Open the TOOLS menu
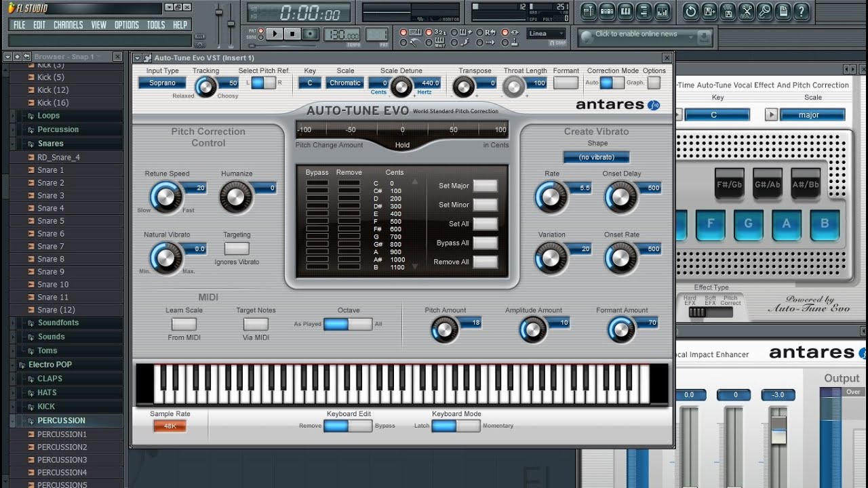This screenshot has width=868, height=488. (156, 25)
